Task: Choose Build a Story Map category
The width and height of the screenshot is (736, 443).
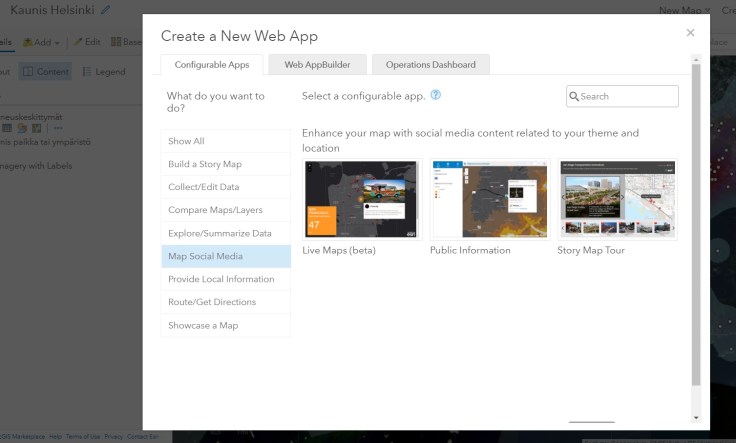Action: tap(226, 164)
